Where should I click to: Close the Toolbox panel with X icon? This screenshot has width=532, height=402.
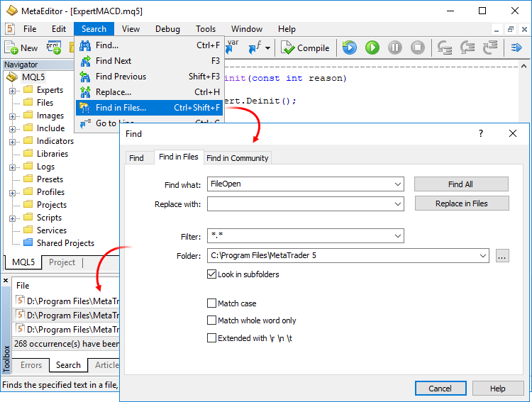click(6, 281)
